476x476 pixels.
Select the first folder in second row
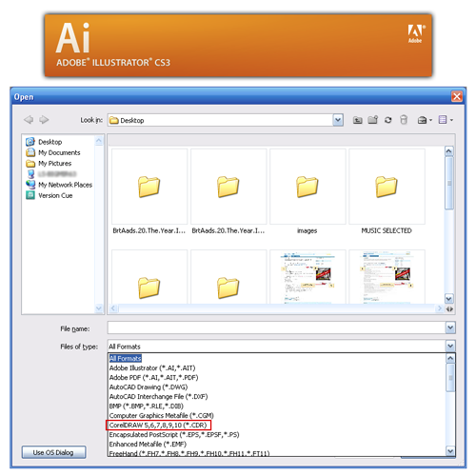pos(149,277)
